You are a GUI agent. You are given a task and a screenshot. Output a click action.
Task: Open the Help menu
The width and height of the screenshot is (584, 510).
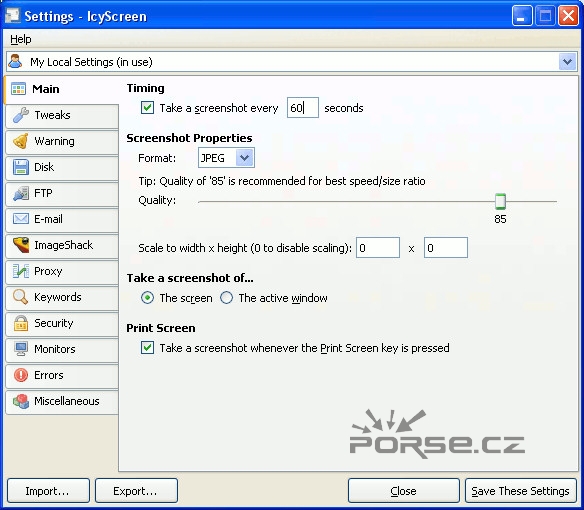click(21, 39)
